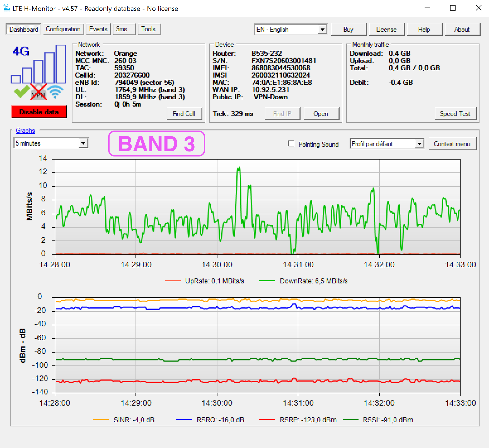Click the Router model B535-232
The width and height of the screenshot is (489, 448).
(x=267, y=53)
